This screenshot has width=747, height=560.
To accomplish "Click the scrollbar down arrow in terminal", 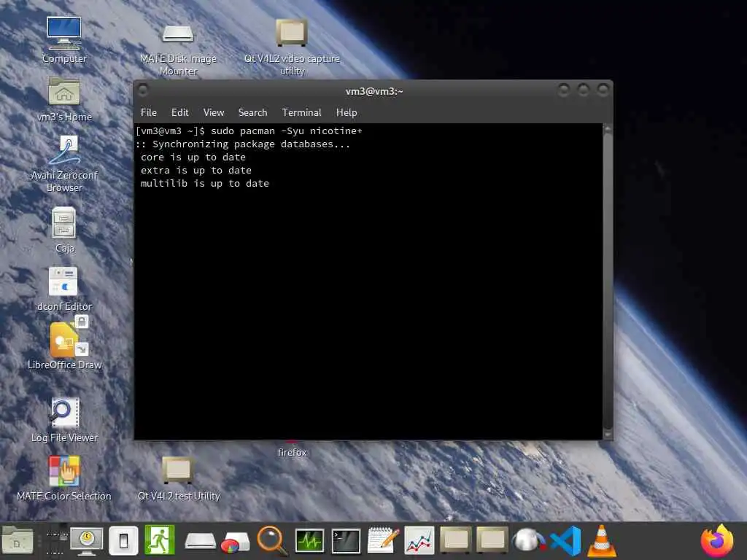I will pos(608,435).
